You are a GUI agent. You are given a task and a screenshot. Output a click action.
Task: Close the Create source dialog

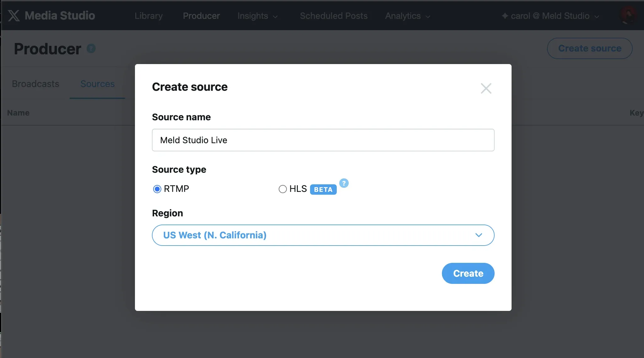coord(486,89)
